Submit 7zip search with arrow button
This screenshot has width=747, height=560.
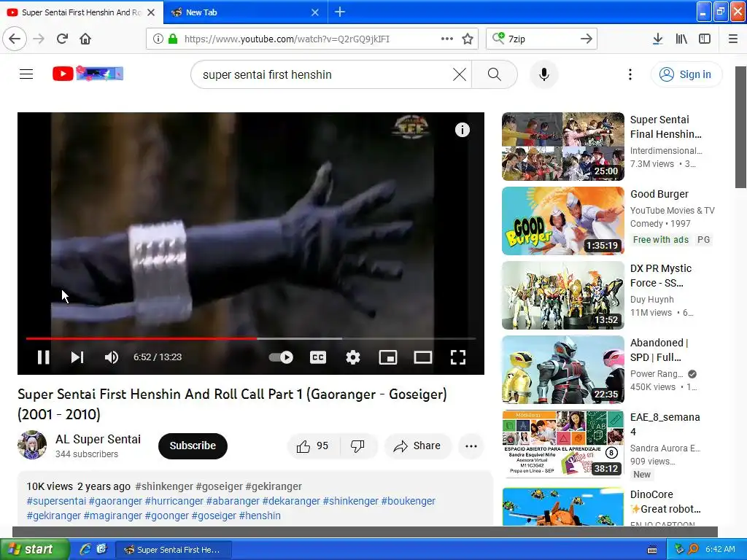(x=587, y=39)
